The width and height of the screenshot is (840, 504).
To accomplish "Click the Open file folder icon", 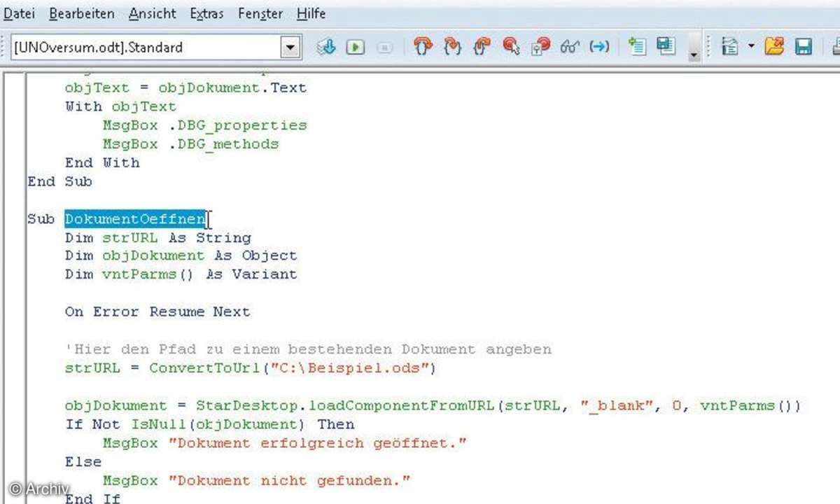I will 774,47.
